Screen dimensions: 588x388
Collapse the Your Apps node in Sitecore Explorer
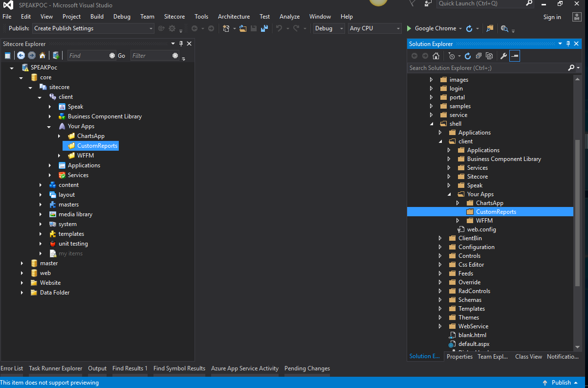[48, 126]
